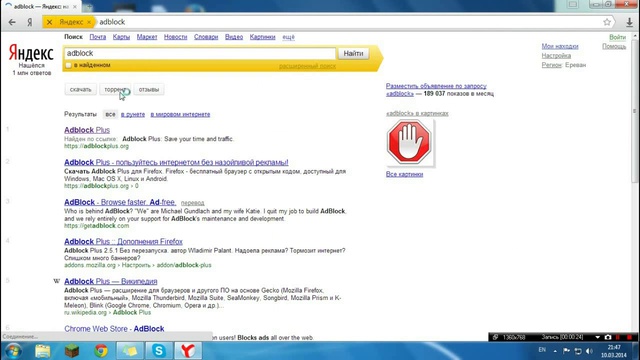Open the sticky notes taskbar icon

pyautogui.click(x=130, y=351)
